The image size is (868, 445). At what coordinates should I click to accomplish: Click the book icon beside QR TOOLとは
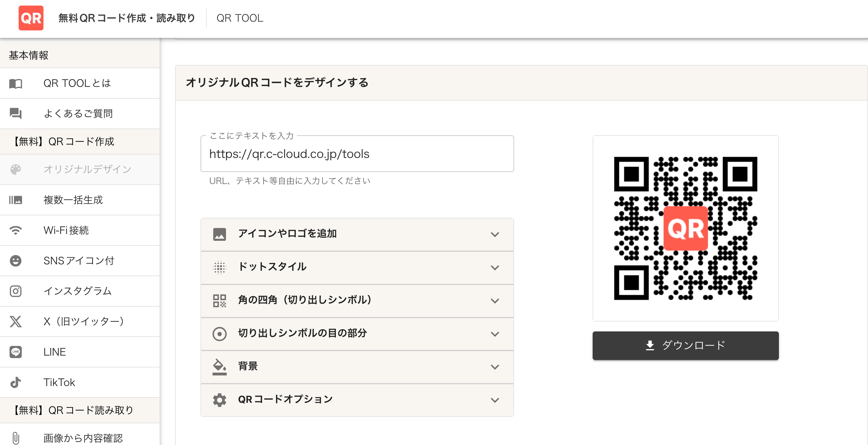pos(16,83)
